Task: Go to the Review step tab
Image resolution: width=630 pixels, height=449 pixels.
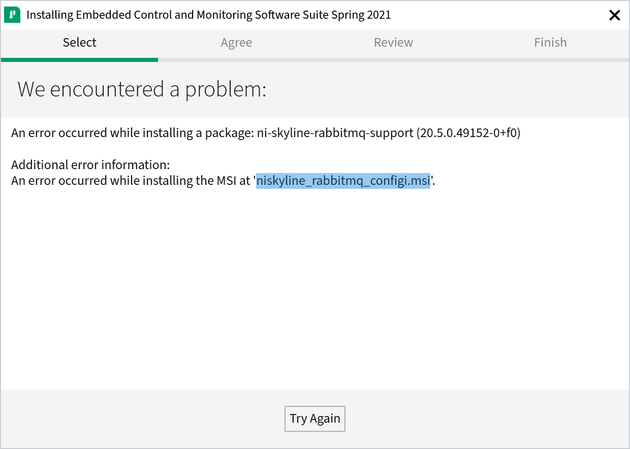Action: pyautogui.click(x=393, y=42)
